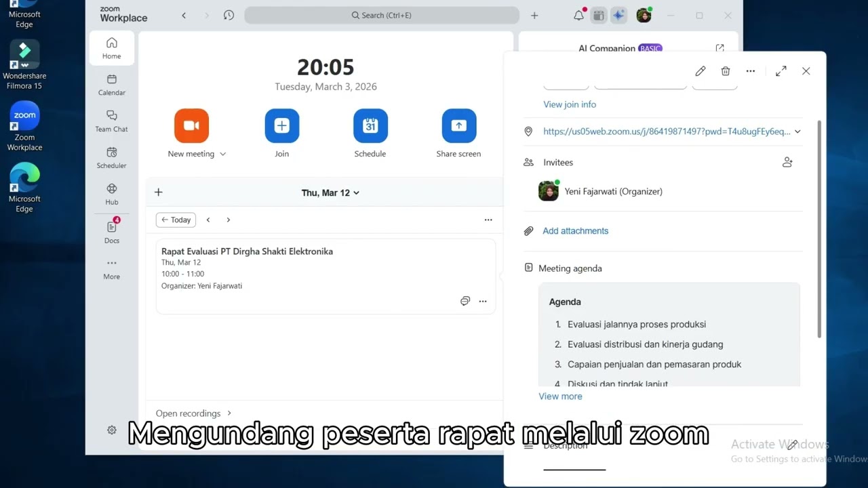The width and height of the screenshot is (868, 488).
Task: Delete the meeting with the trash icon
Action: [x=726, y=71]
